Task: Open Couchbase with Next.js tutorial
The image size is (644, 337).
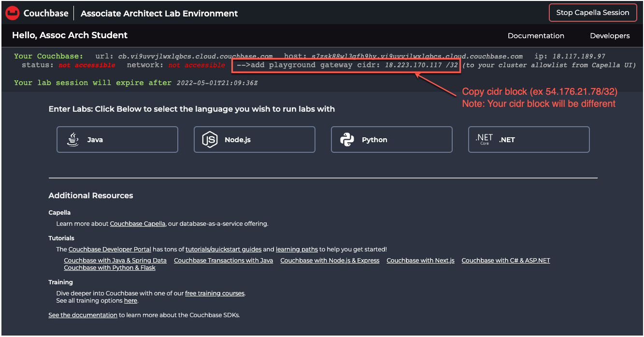Action: click(x=420, y=260)
